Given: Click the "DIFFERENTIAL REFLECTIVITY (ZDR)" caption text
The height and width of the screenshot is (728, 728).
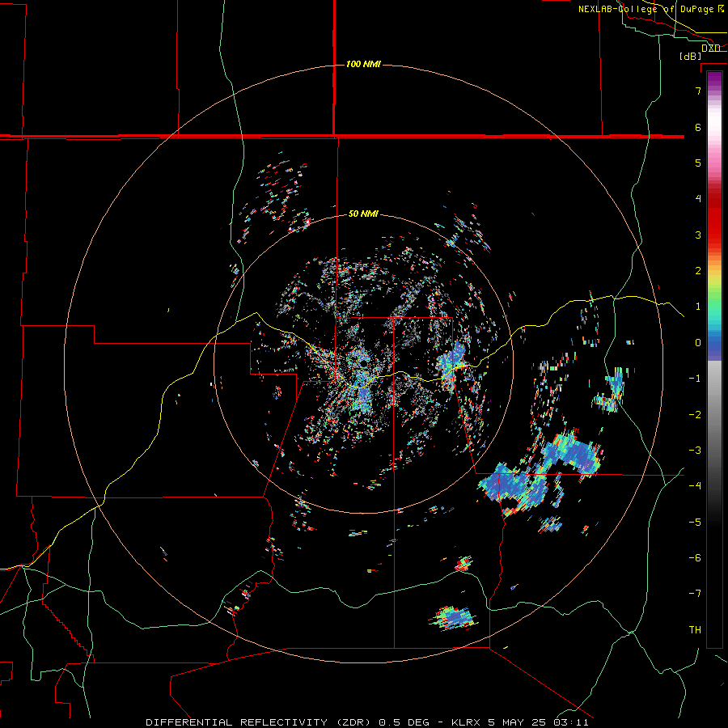Looking at the screenshot, I should pyautogui.click(x=260, y=722).
